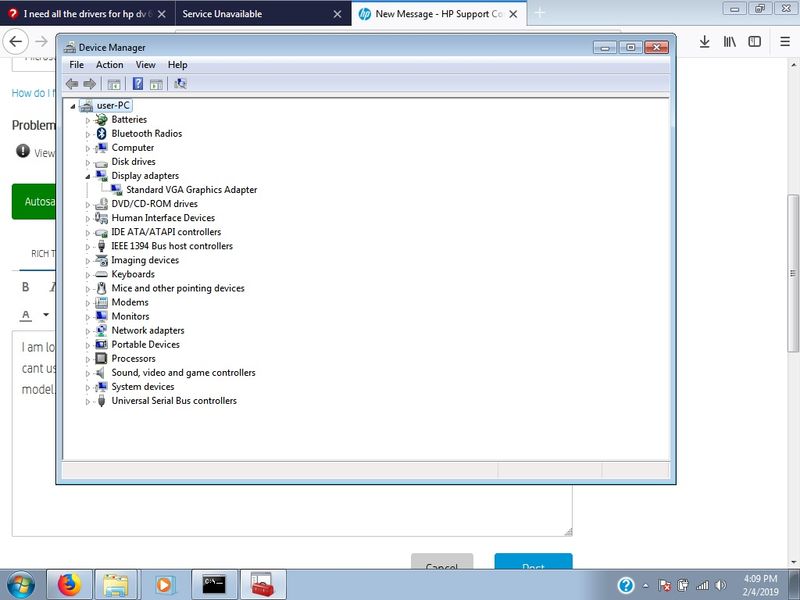Viewport: 800px width, 600px height.
Task: Switch to the Command Prompt taskbar window
Action: point(214,585)
